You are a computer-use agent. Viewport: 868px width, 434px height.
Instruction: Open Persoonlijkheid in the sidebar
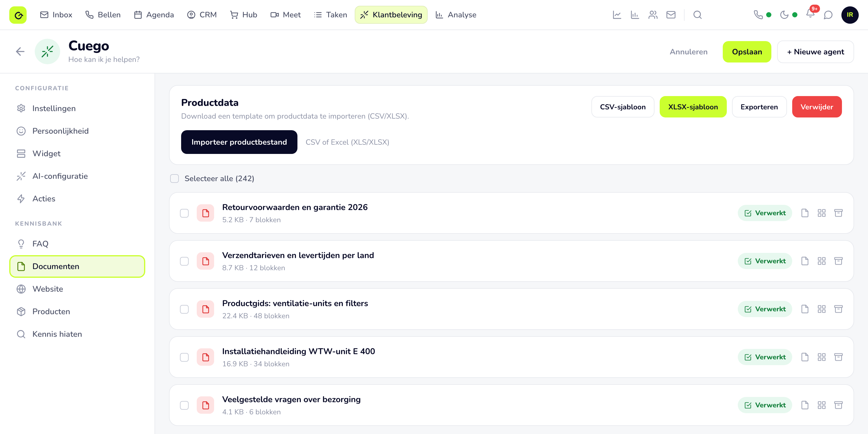point(77,131)
